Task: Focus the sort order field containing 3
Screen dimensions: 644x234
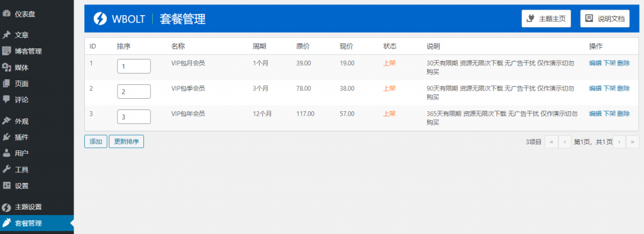Action: (x=134, y=116)
